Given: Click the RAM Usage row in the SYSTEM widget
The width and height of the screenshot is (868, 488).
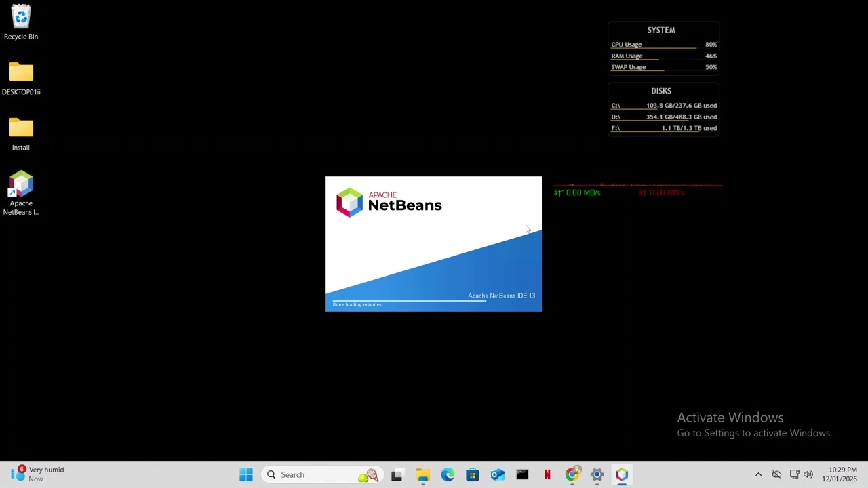Looking at the screenshot, I should [663, 56].
